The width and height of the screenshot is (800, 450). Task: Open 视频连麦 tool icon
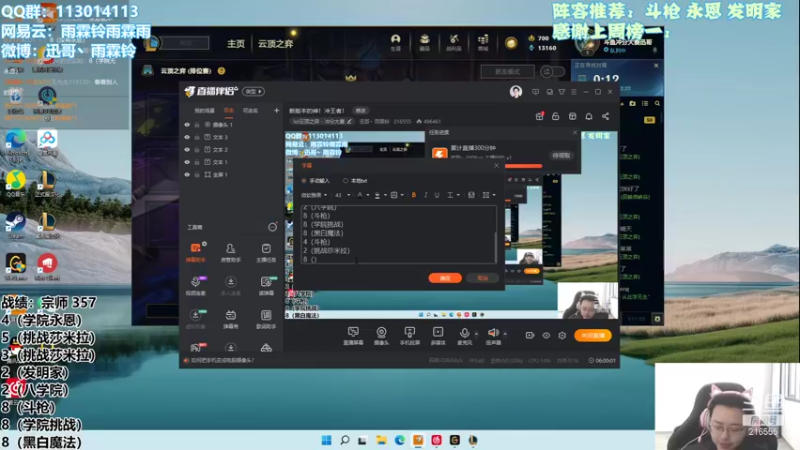click(195, 286)
